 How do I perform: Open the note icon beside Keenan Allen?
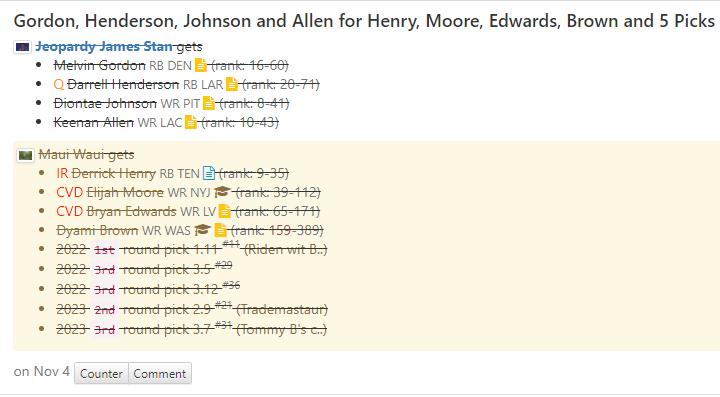click(191, 122)
